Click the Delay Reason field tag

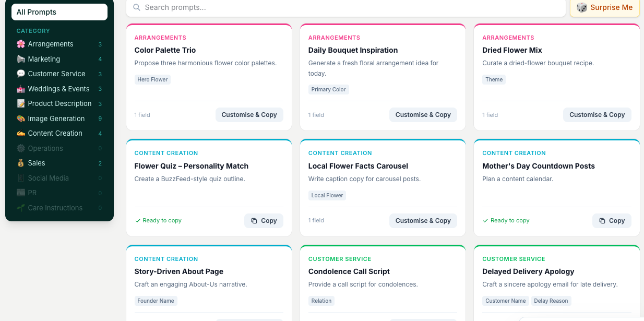551,301
